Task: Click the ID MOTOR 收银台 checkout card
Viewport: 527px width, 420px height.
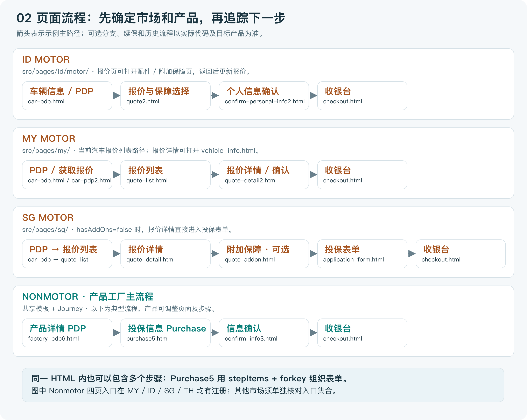Action: pos(362,96)
